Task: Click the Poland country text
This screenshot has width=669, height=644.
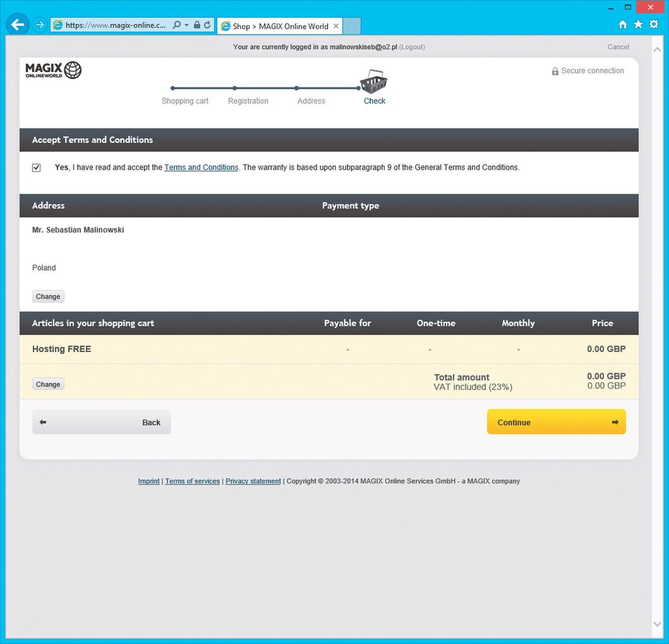Action: coord(44,267)
